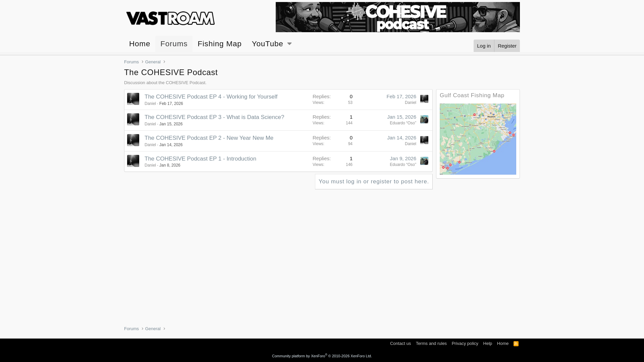The width and height of the screenshot is (644, 362).
Task: Click Daniel's avatar on EP 1 row
Action: [133, 161]
